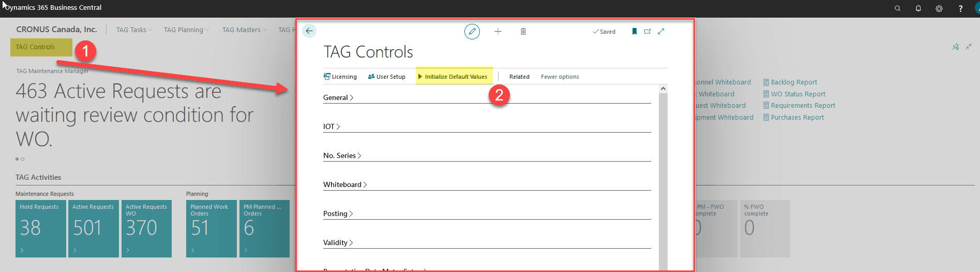Open the search magnifier in top bar
This screenshot has height=272, width=980.
click(898, 8)
